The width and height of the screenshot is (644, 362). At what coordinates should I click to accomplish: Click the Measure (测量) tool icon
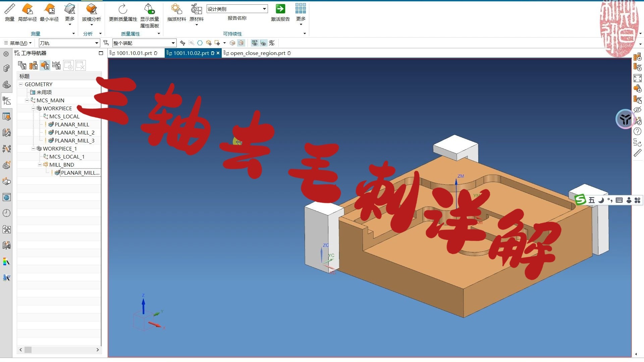tap(9, 9)
